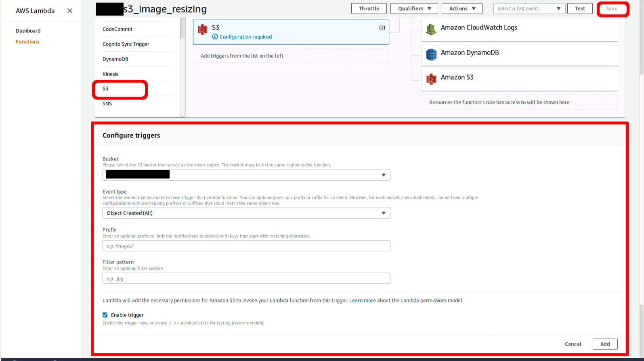The image size is (644, 361).
Task: Open the Dashboard page
Action: 28,31
